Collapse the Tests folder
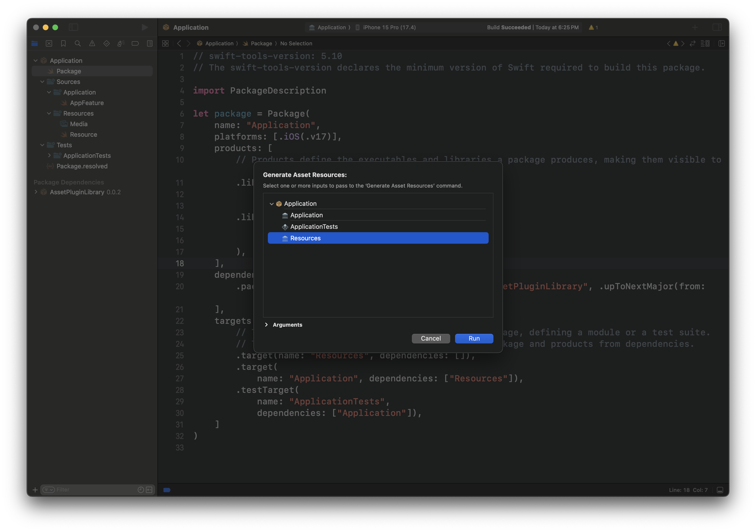The width and height of the screenshot is (756, 532). (42, 145)
